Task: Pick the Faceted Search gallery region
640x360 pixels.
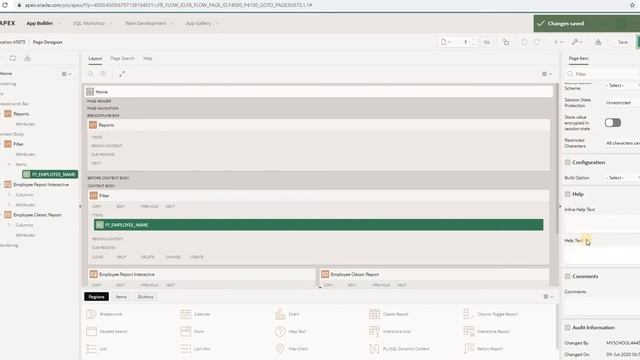Action: tap(107, 331)
